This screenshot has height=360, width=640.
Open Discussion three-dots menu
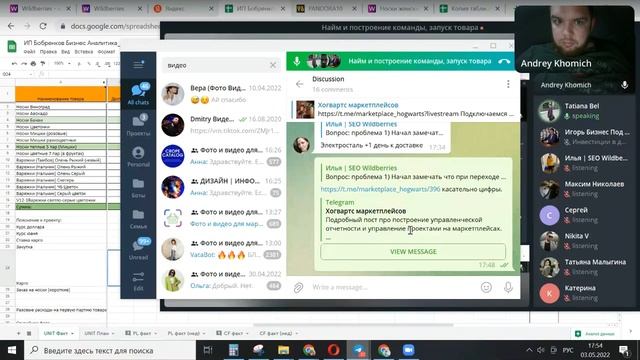point(508,84)
